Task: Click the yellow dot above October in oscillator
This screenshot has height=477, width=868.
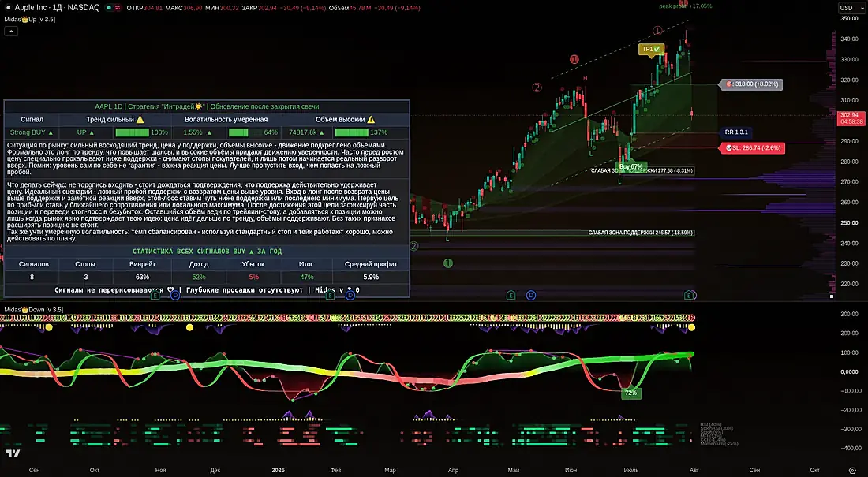Action: coord(49,327)
